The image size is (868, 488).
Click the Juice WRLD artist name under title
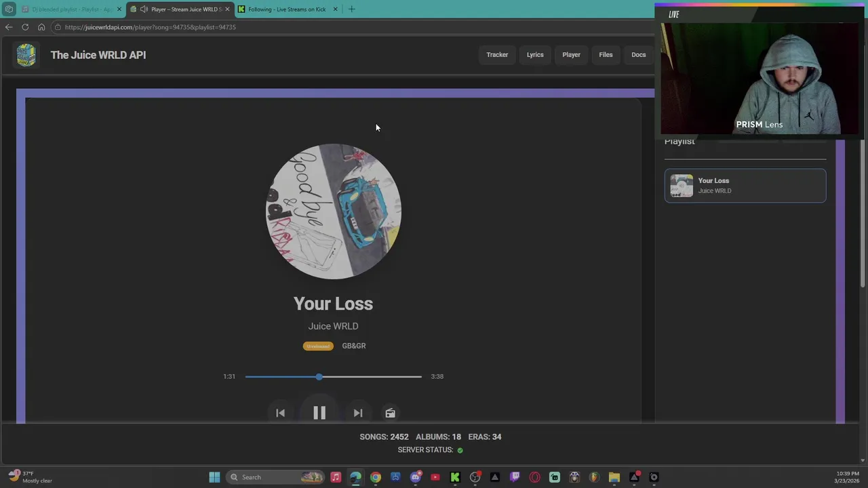click(333, 326)
